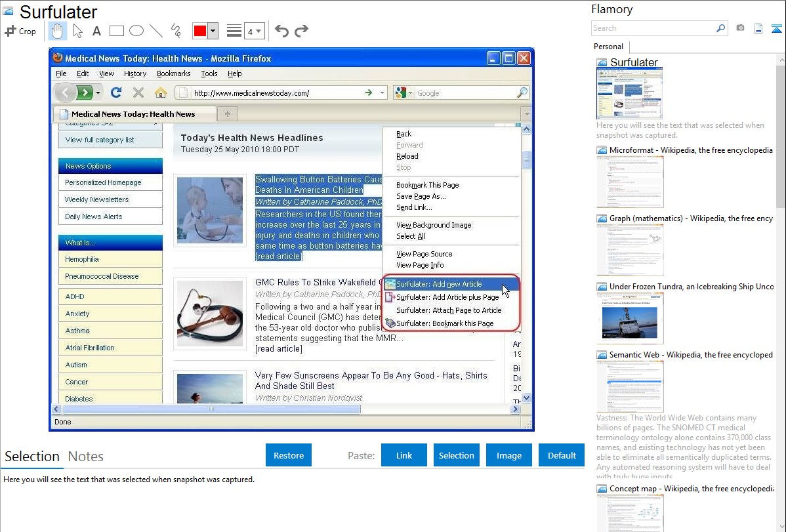Switch to the Personal tab
This screenshot has width=786, height=532.
click(x=608, y=47)
